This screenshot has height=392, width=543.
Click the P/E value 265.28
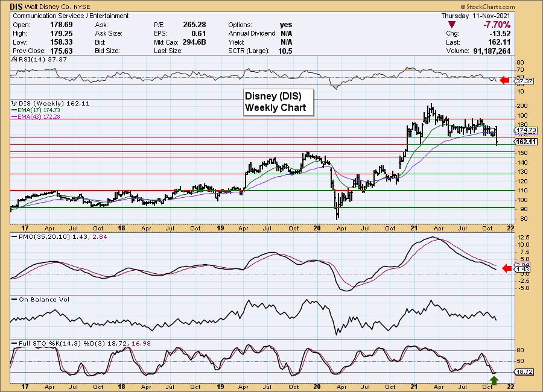pyautogui.click(x=194, y=25)
